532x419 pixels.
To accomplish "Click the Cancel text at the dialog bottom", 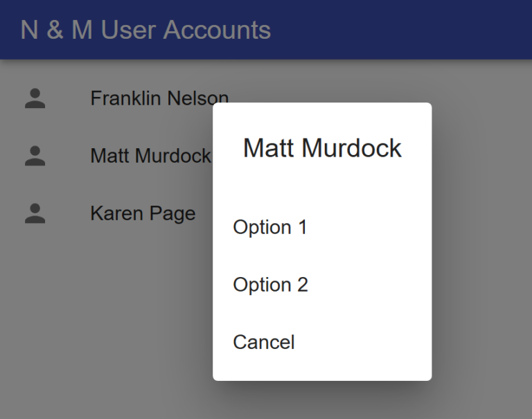I will [264, 342].
